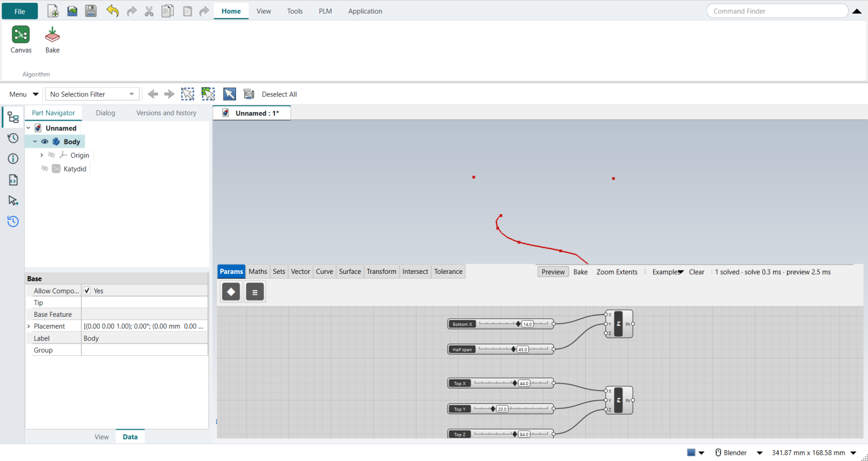This screenshot has height=461, width=868.
Task: Click the scissors Cut icon
Action: point(149,11)
